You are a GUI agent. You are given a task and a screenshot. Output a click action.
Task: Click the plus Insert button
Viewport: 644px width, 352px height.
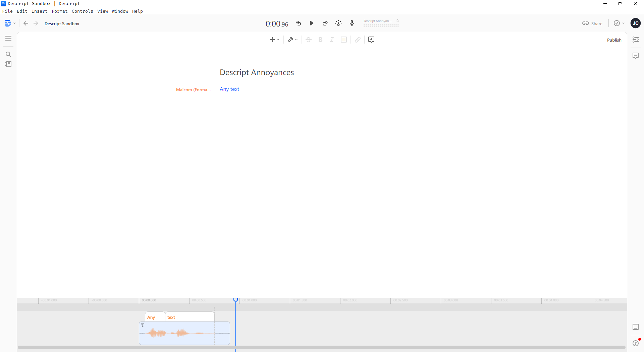coord(272,40)
